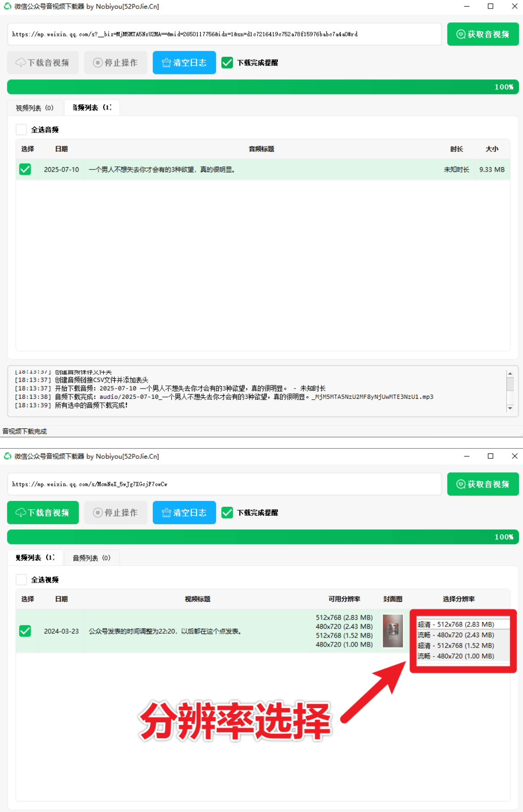The image size is (523, 812).
Task: Click disabled 下载音视频 button in top window
Action: pos(43,62)
